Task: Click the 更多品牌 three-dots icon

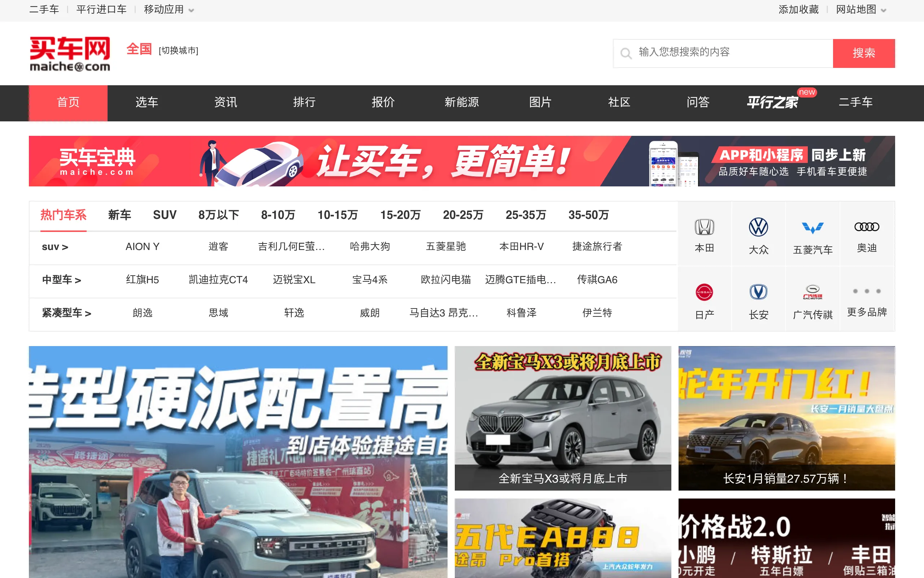Action: [867, 291]
